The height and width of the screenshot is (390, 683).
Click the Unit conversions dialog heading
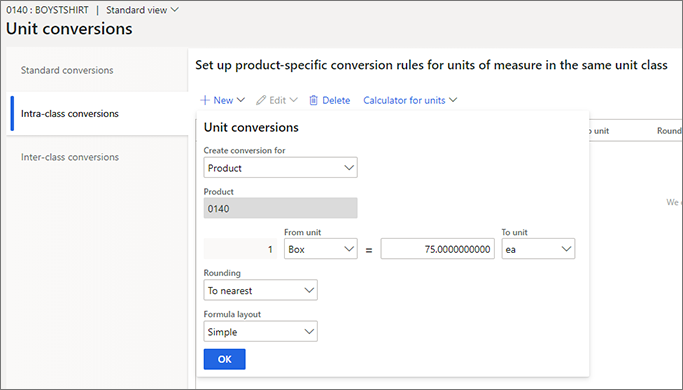tap(251, 127)
